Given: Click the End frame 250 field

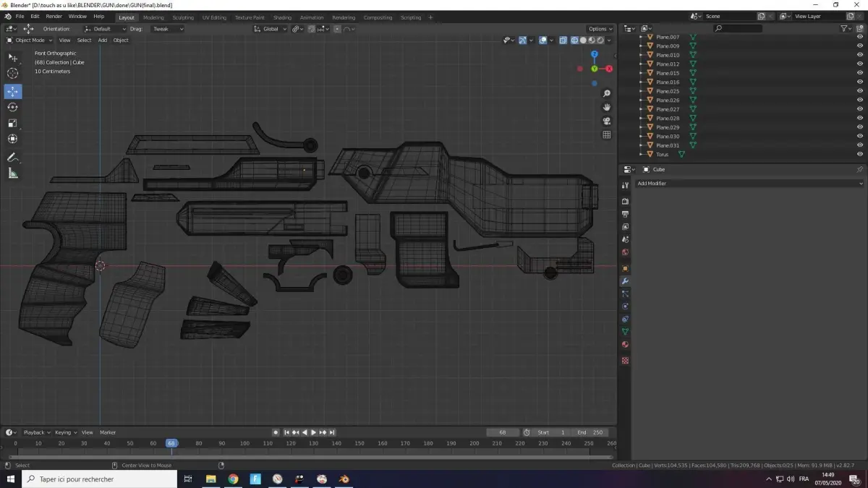Looking at the screenshot, I should (x=590, y=432).
